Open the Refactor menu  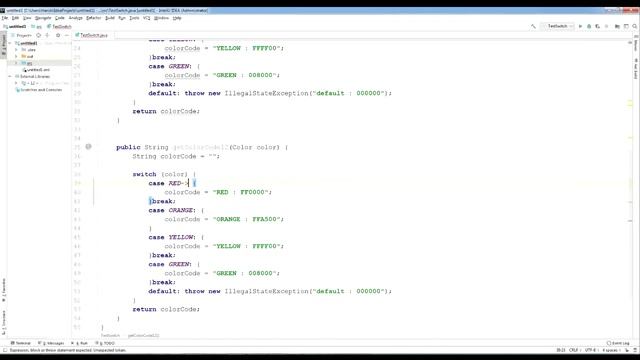tap(93, 18)
